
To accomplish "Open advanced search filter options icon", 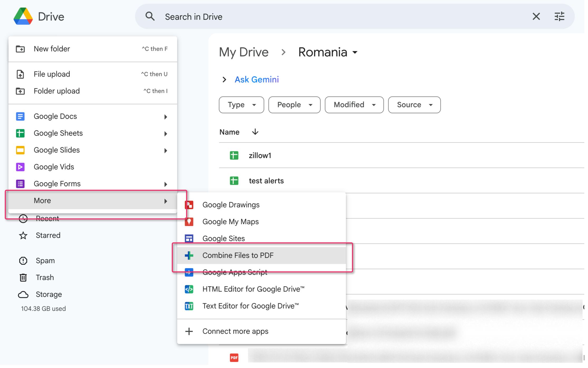I will click(559, 17).
